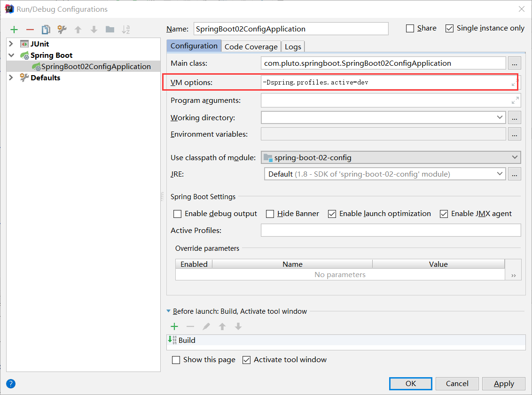Open the help question mark icon
This screenshot has width=532, height=395.
(11, 383)
